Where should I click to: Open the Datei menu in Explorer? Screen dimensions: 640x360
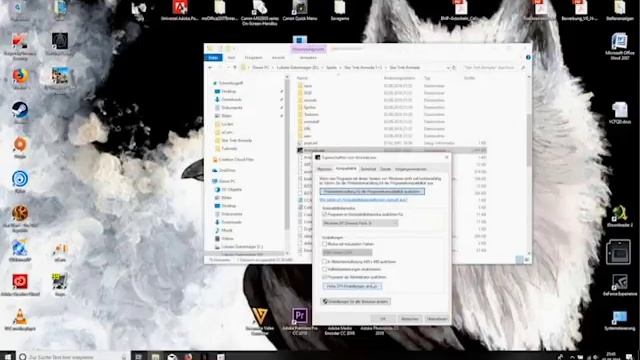[213, 58]
